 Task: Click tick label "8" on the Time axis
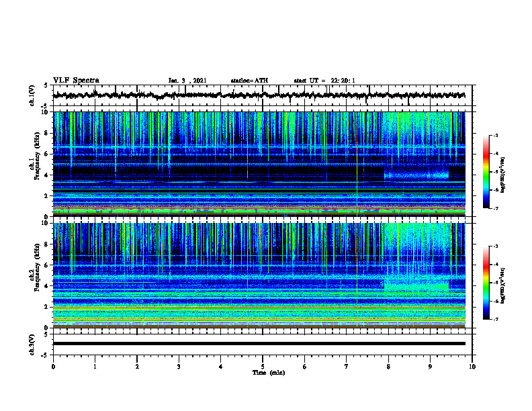tap(388, 367)
